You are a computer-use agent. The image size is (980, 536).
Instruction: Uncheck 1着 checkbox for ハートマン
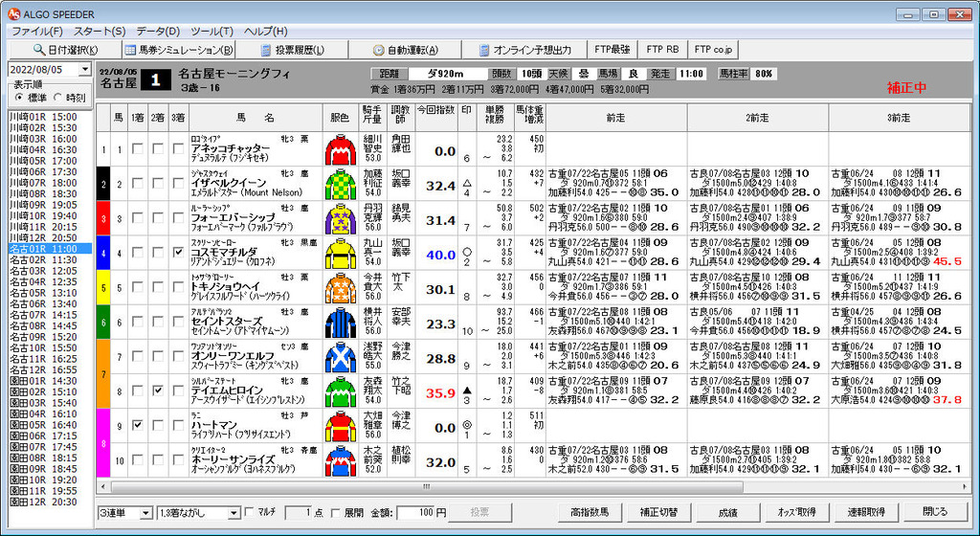[138, 425]
